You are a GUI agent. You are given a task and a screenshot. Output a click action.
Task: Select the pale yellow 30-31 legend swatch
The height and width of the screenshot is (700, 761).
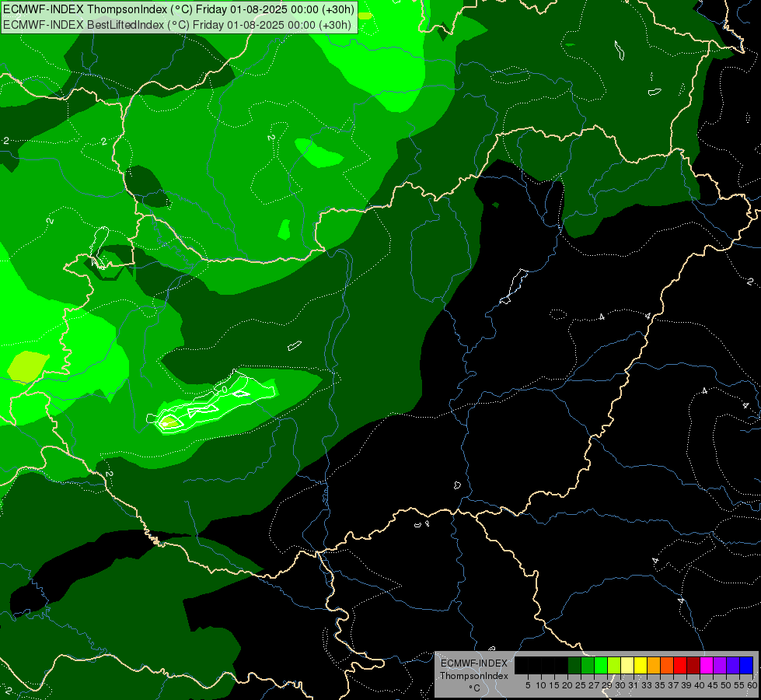[x=627, y=665]
